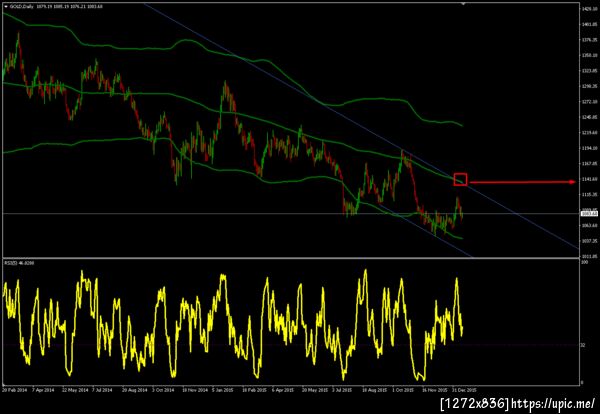Image resolution: width=600 pixels, height=414 pixels.
Task: Click the 16 Nov 2015 date label
Action: tap(434, 390)
